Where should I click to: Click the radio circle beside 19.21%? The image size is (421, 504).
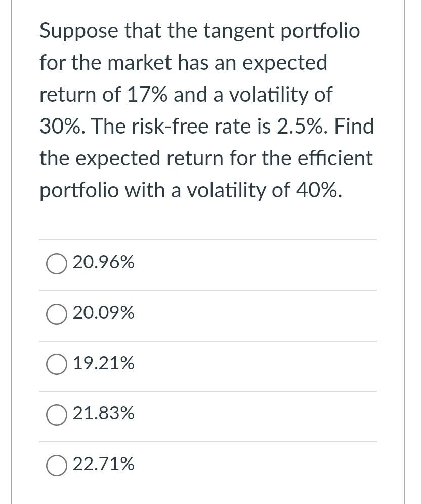point(56,364)
